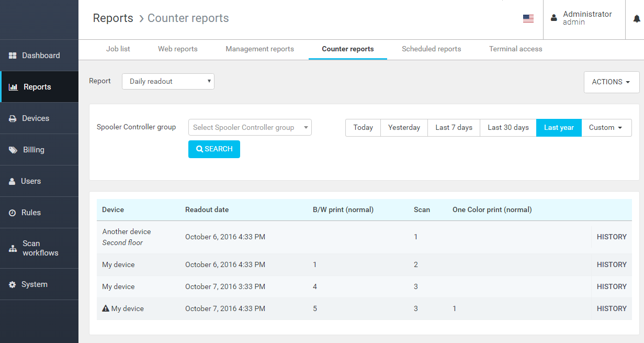Open the Daily readout report dropdown

coord(168,81)
